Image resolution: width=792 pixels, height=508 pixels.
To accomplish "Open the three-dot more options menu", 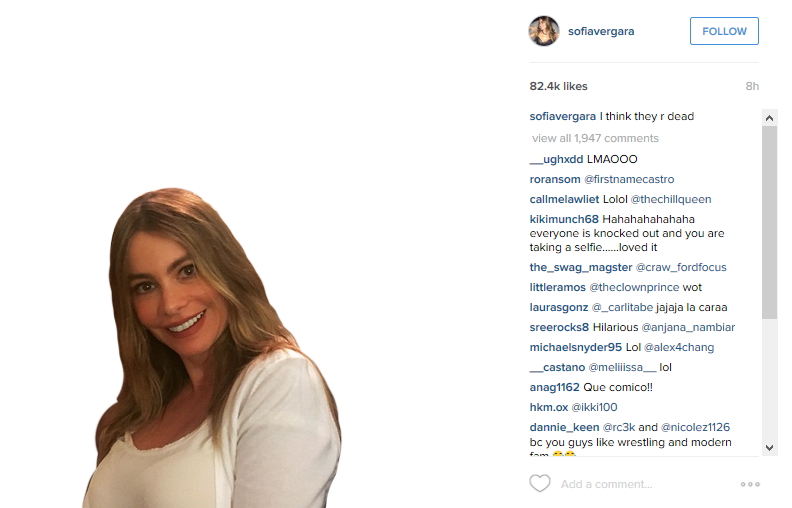I will (x=750, y=484).
